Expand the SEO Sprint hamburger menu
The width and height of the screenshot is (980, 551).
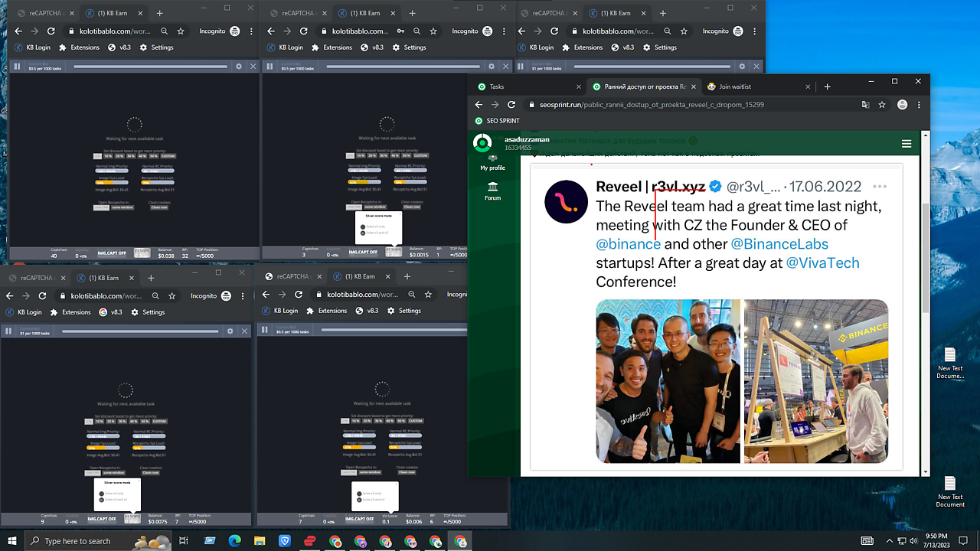click(906, 144)
